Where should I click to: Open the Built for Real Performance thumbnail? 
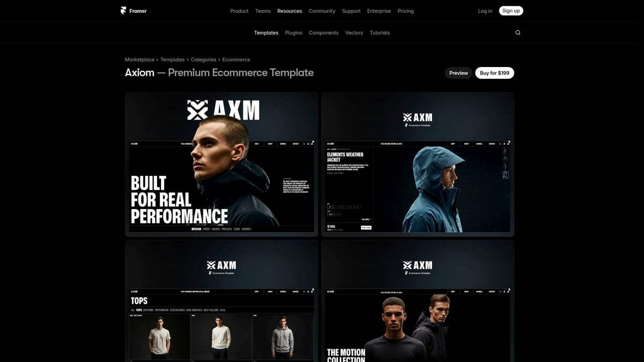coord(222,164)
